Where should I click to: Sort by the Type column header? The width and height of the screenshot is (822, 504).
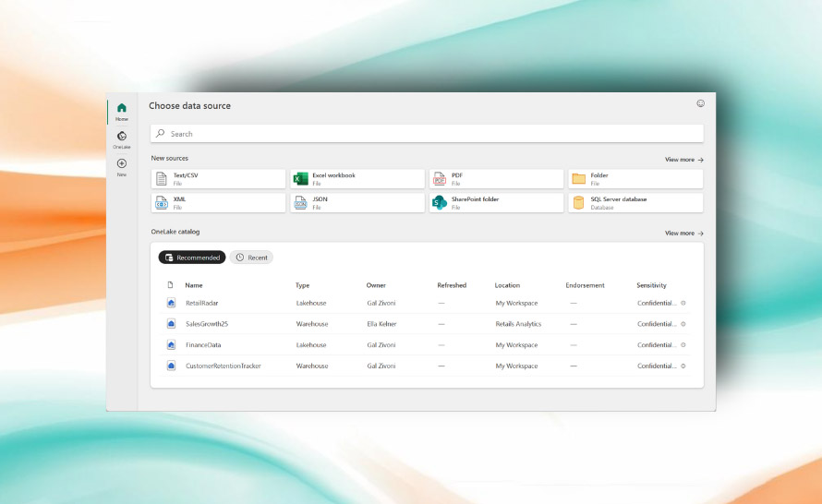303,285
